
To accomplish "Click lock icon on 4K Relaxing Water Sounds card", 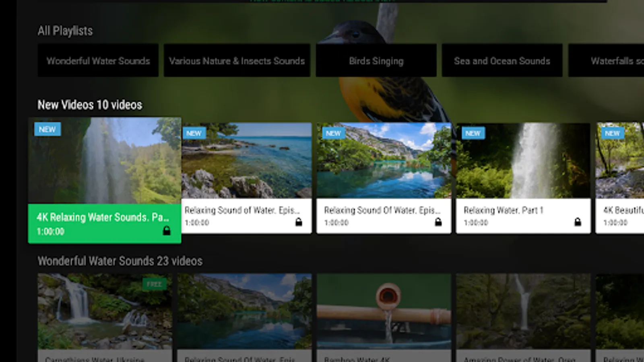I will pos(167,230).
